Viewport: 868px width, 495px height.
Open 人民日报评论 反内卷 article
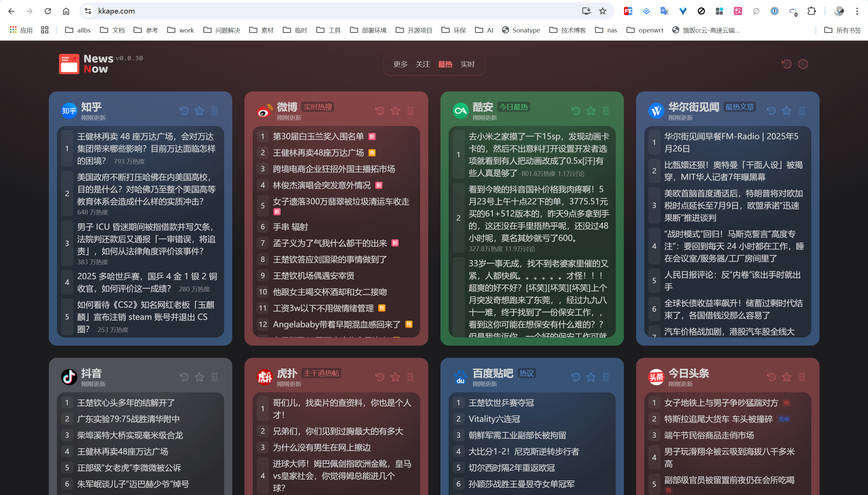732,281
